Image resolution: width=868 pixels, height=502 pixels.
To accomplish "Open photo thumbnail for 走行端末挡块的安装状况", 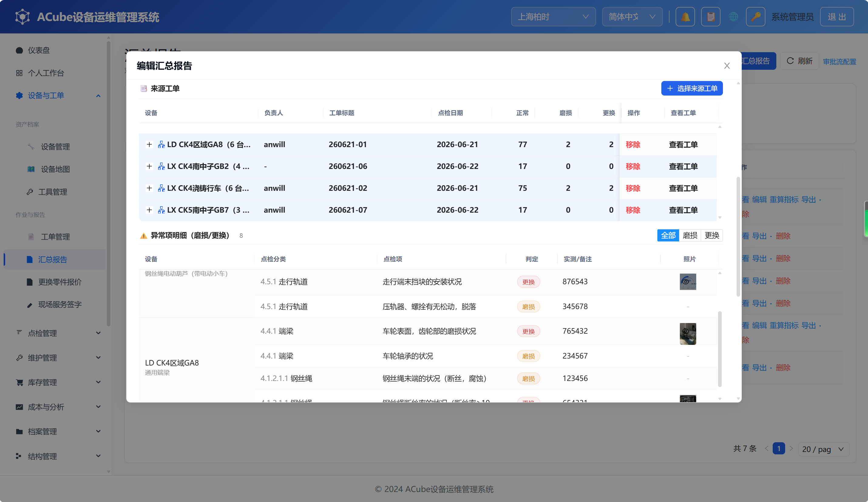I will 687,282.
